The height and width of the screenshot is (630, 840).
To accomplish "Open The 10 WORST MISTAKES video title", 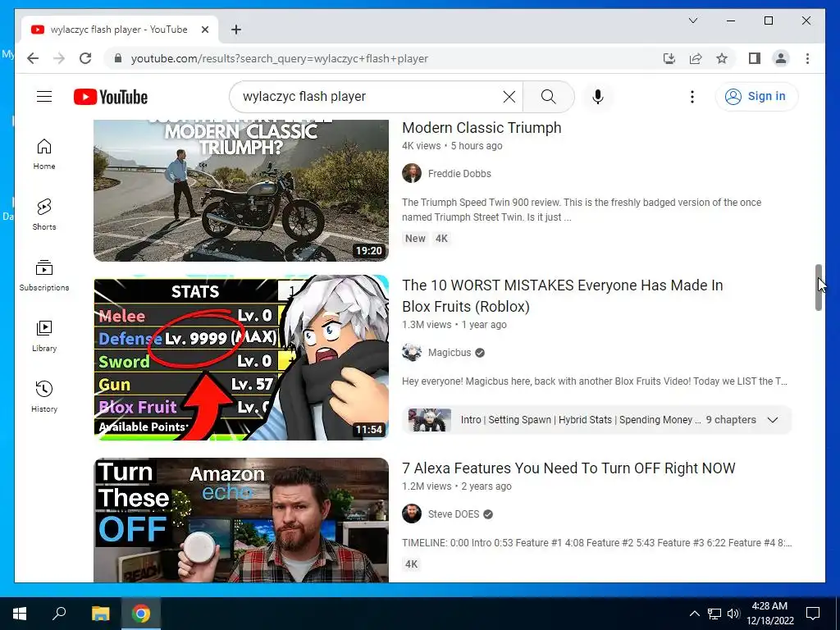I will (x=562, y=295).
